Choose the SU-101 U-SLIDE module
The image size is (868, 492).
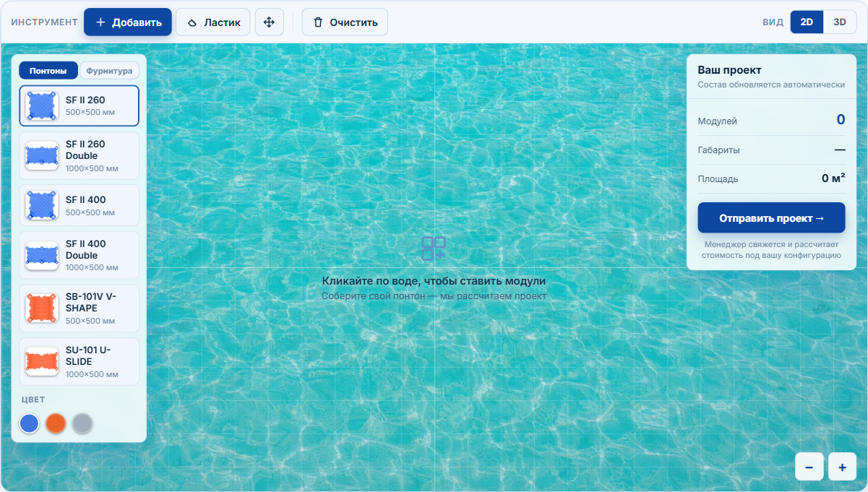pos(80,361)
